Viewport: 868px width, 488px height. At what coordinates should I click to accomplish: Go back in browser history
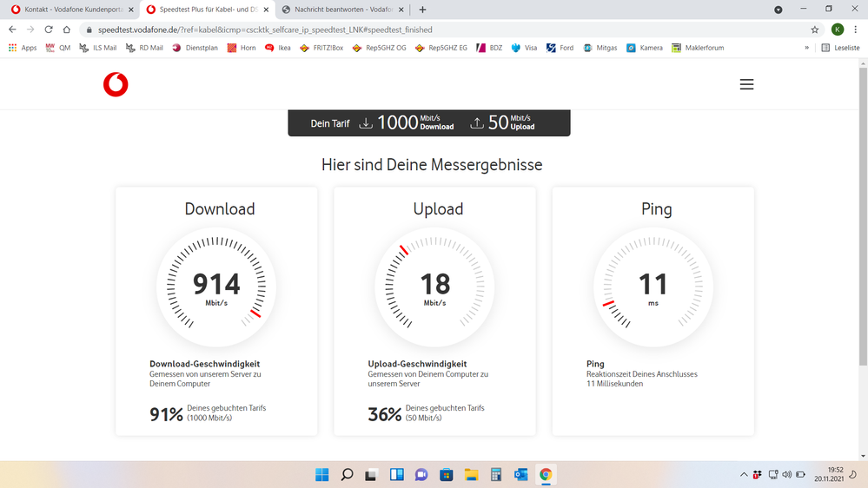tap(12, 30)
